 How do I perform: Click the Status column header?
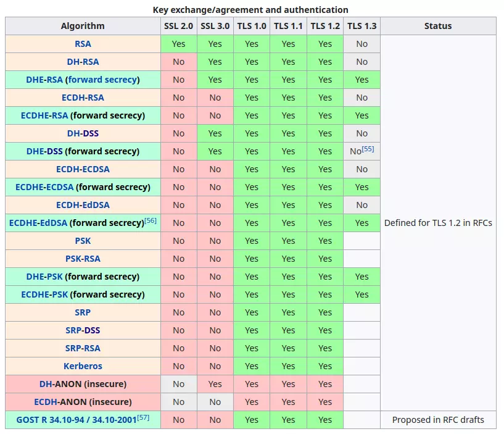[438, 26]
